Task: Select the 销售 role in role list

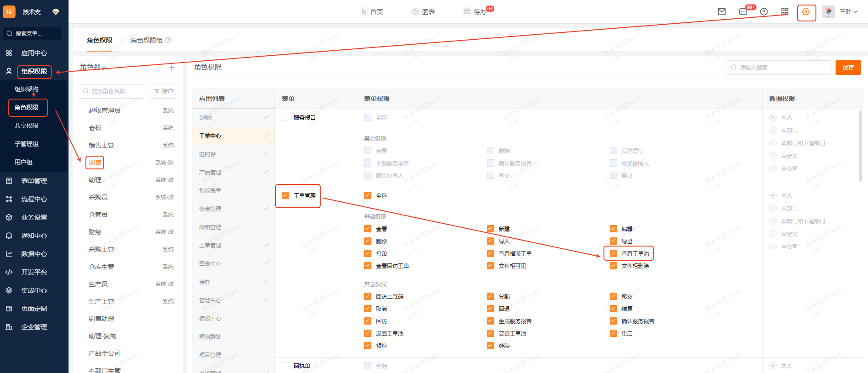Action: click(95, 163)
